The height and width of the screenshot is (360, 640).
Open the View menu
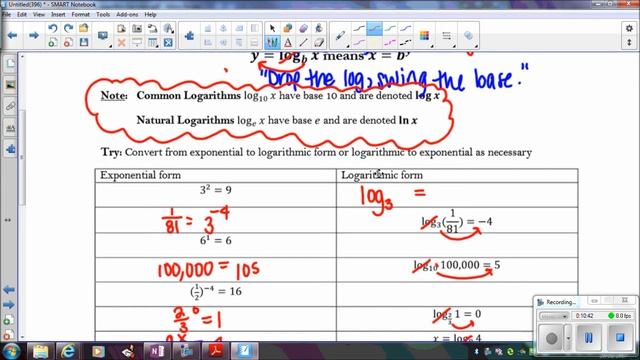click(x=39, y=14)
